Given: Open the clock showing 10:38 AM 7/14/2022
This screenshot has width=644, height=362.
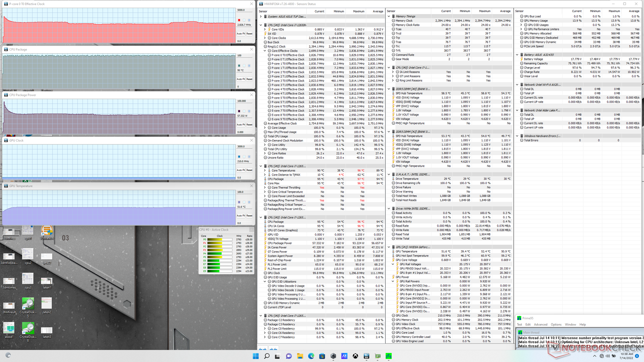Looking at the screenshot, I should (x=626, y=356).
